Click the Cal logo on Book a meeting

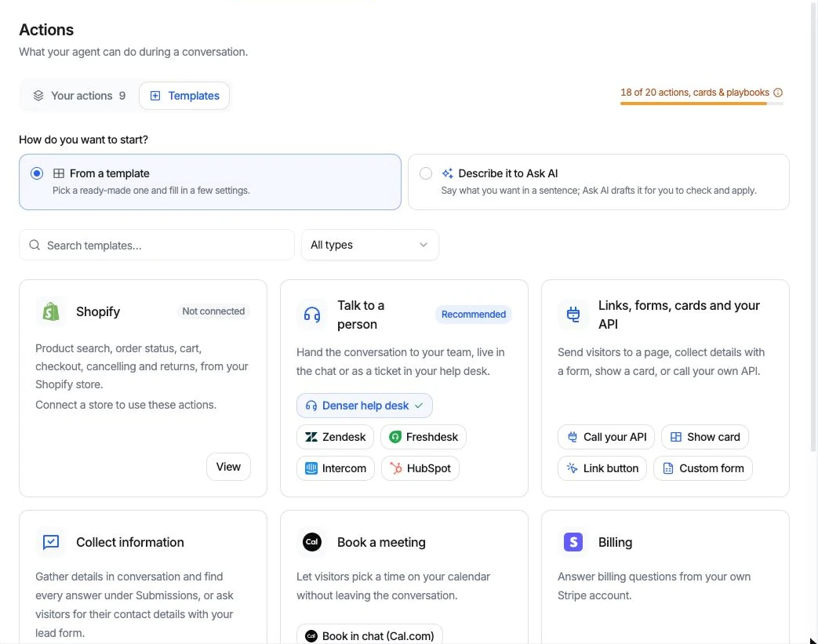point(312,542)
